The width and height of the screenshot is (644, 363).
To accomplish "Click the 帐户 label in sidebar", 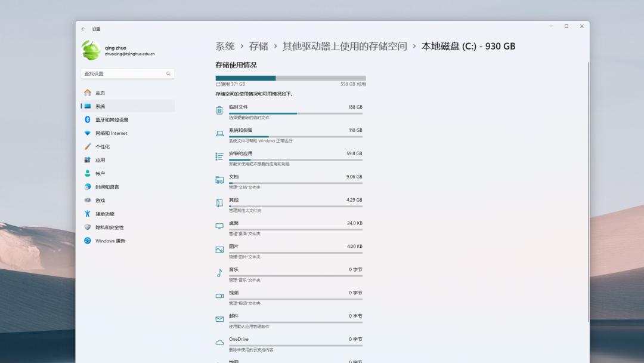I will [x=100, y=174].
